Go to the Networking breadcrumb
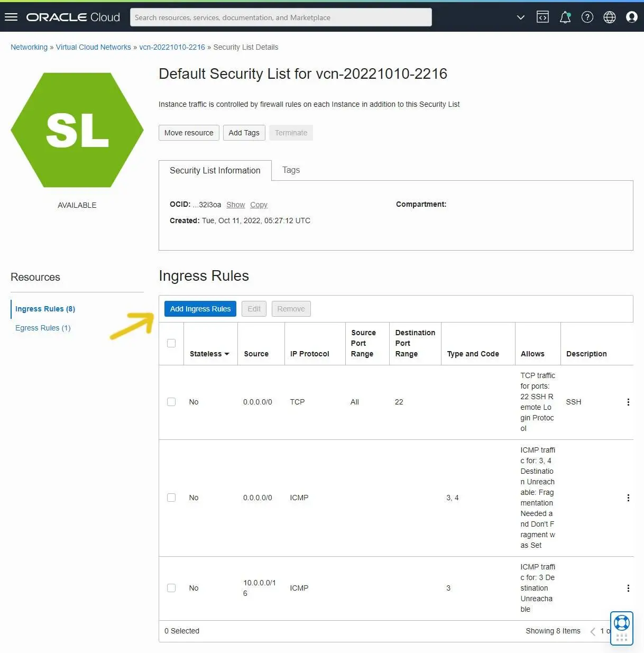This screenshot has height=653, width=644. point(29,47)
